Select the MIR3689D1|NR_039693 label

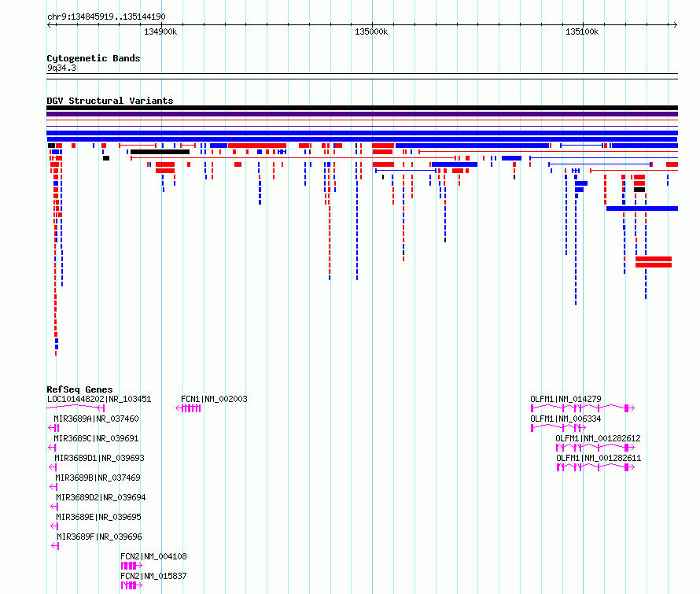pos(99,458)
